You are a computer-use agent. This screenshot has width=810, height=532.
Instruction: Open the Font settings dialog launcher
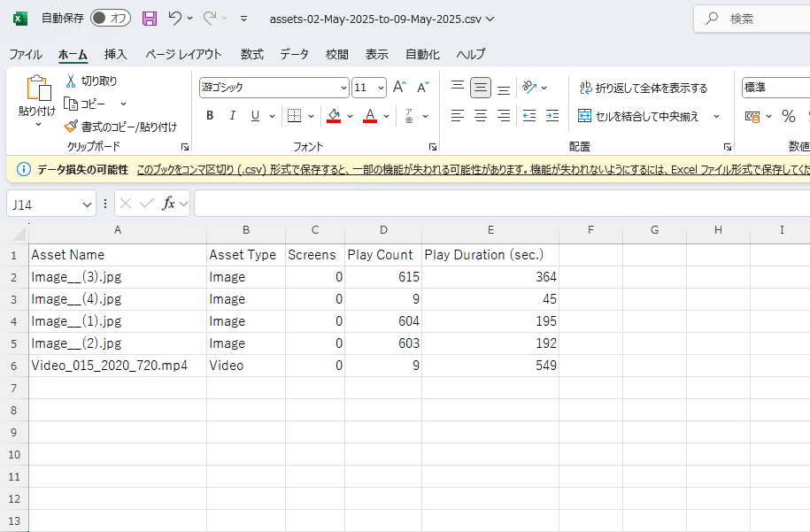(433, 147)
